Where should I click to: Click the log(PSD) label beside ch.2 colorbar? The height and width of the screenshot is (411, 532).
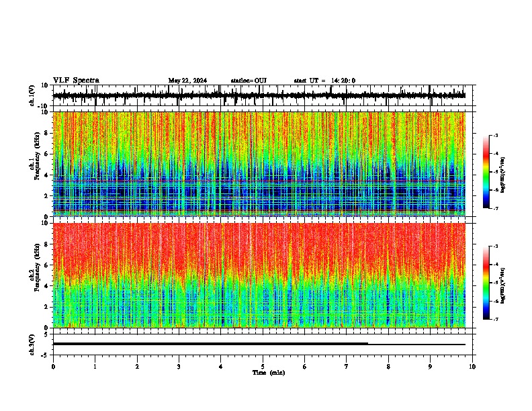click(x=503, y=285)
